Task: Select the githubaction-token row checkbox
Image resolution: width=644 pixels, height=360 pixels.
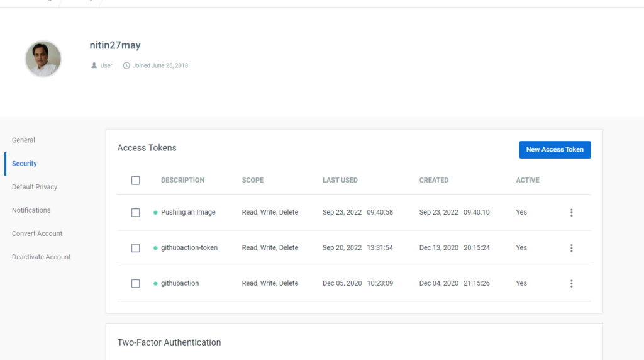Action: tap(135, 248)
